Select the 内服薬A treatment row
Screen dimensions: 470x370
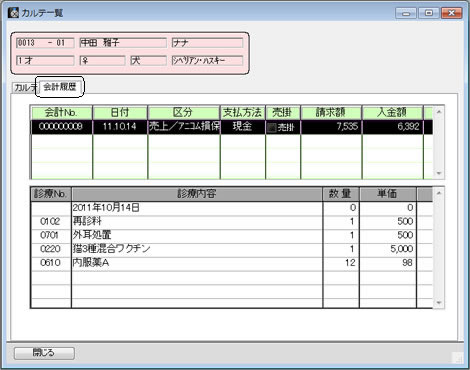(x=232, y=263)
